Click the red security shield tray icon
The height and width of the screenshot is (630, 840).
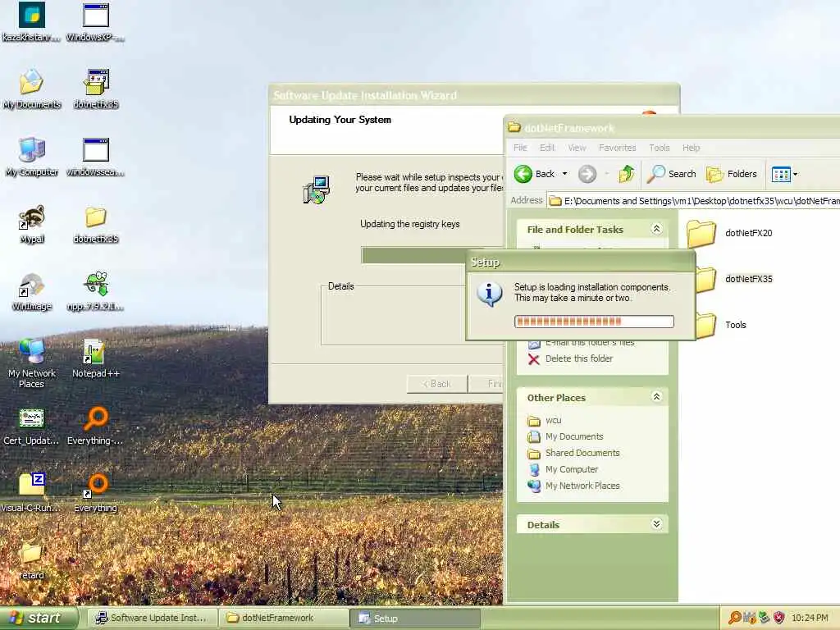[x=779, y=619]
